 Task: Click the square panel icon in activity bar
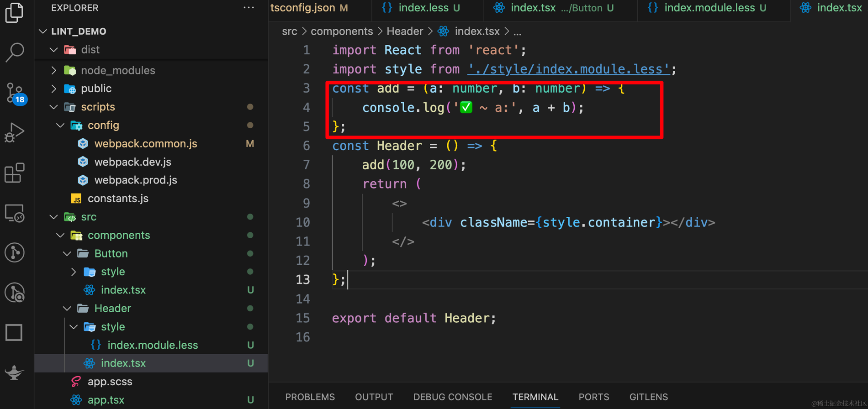point(14,332)
